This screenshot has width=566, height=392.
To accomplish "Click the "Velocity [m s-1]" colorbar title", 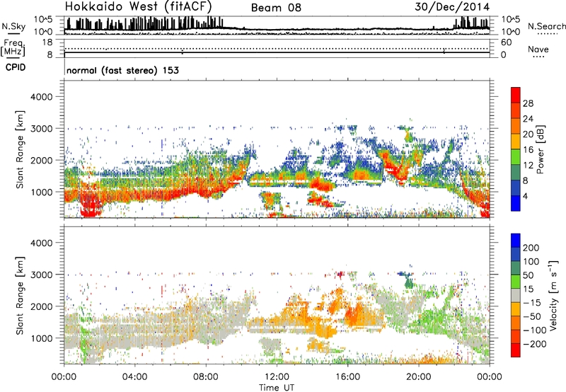I will pyautogui.click(x=553, y=295).
